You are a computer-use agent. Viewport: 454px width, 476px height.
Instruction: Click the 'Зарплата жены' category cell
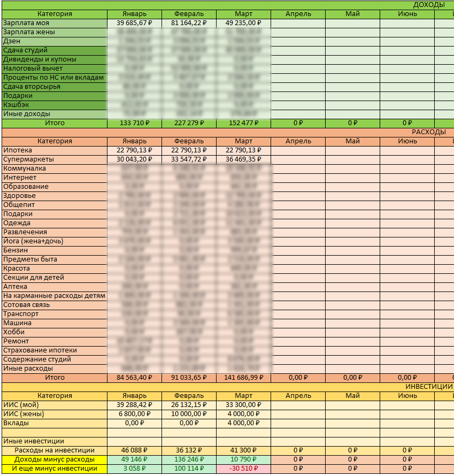[55, 32]
